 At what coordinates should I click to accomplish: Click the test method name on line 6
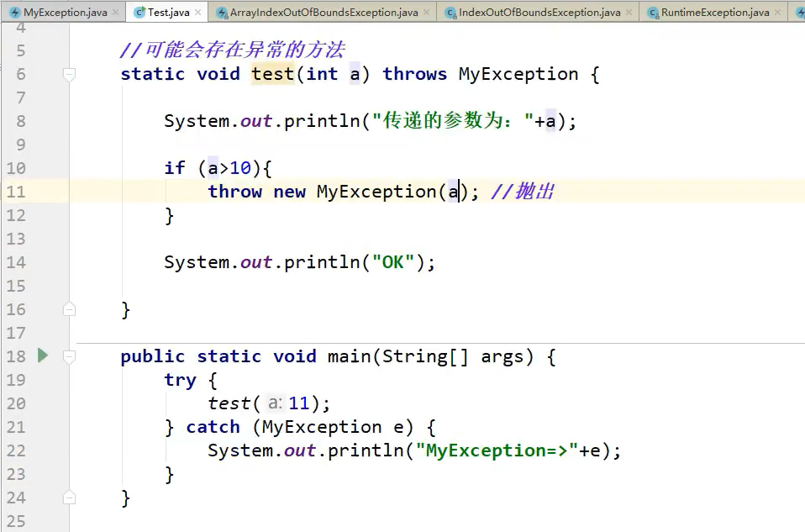(x=272, y=74)
